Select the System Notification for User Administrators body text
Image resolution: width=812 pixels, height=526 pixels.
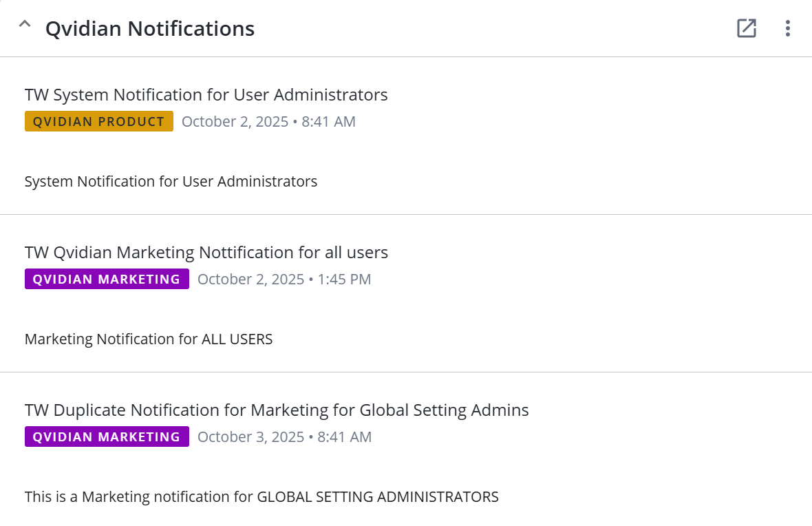click(171, 182)
